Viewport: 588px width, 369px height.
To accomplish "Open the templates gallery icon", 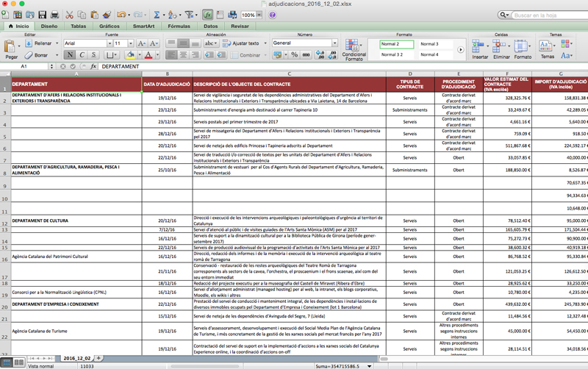I will [x=18, y=15].
